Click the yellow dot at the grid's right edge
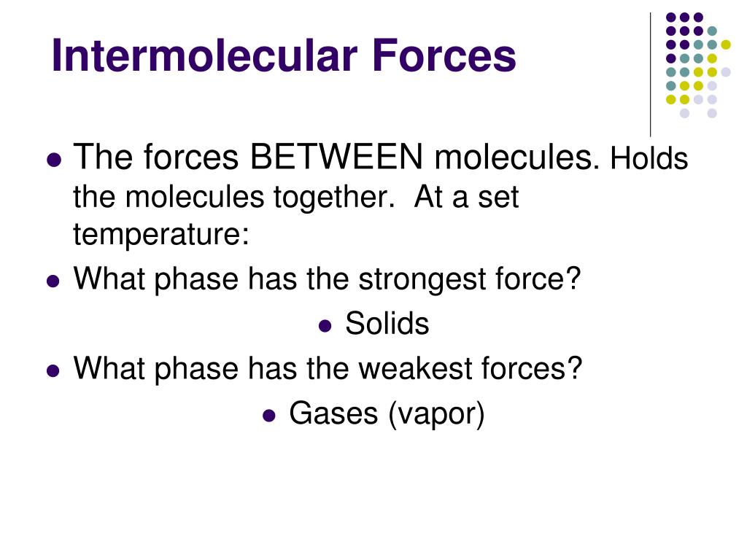747x560 pixels. pos(726,44)
